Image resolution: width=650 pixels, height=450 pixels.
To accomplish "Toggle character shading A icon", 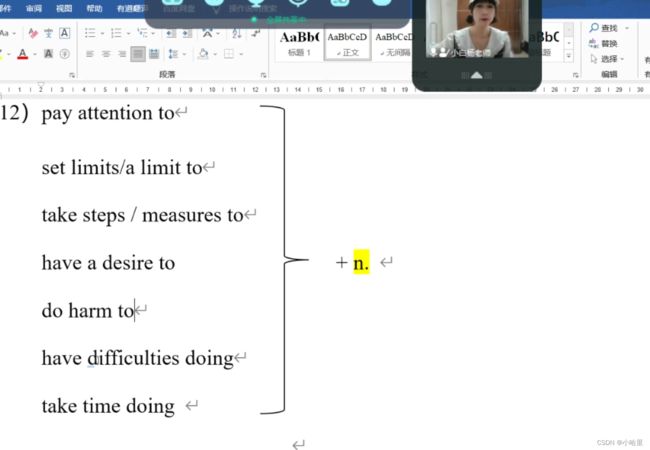I will pyautogui.click(x=48, y=53).
